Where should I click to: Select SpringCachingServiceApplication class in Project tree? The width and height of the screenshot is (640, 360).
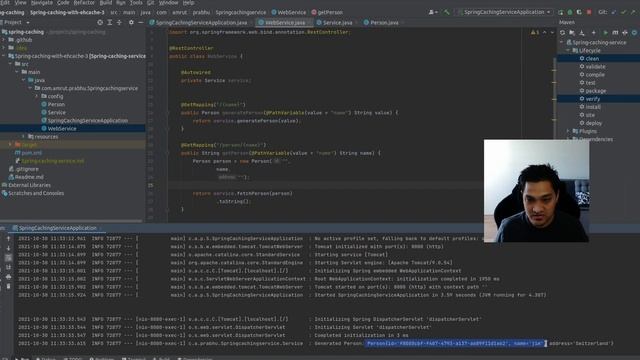pos(88,121)
